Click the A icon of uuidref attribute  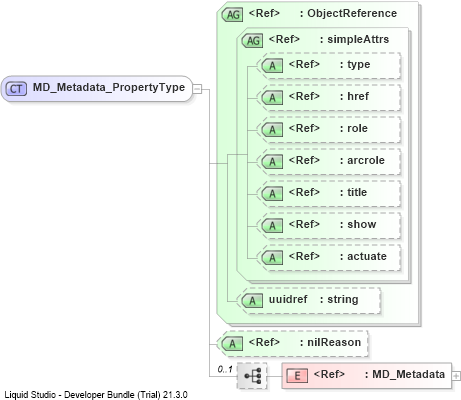[x=252, y=301]
